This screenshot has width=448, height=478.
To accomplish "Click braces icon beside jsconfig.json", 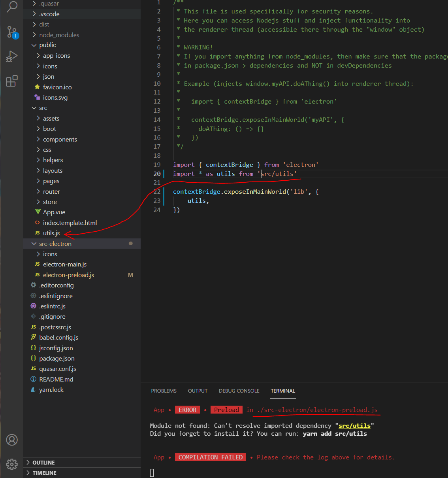I will coord(34,348).
